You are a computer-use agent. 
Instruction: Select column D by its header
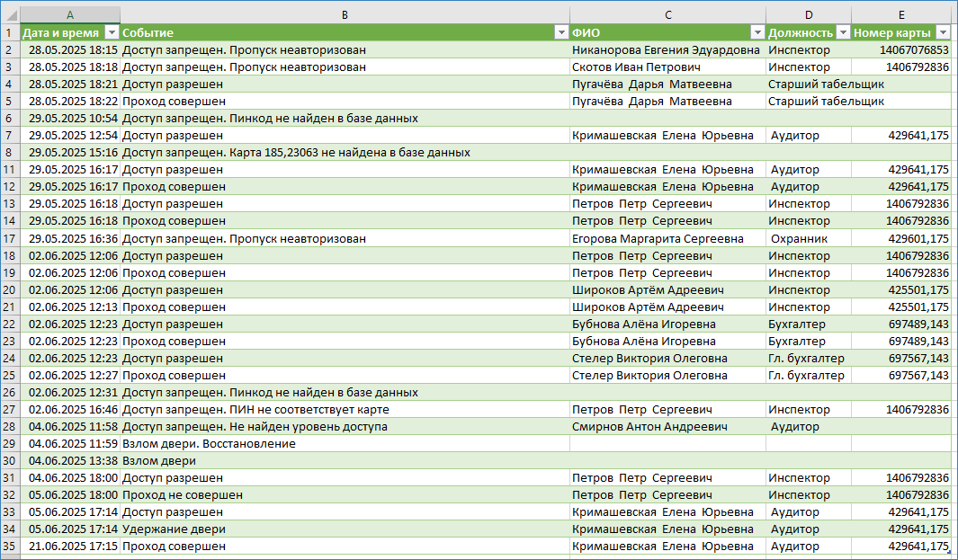click(808, 15)
